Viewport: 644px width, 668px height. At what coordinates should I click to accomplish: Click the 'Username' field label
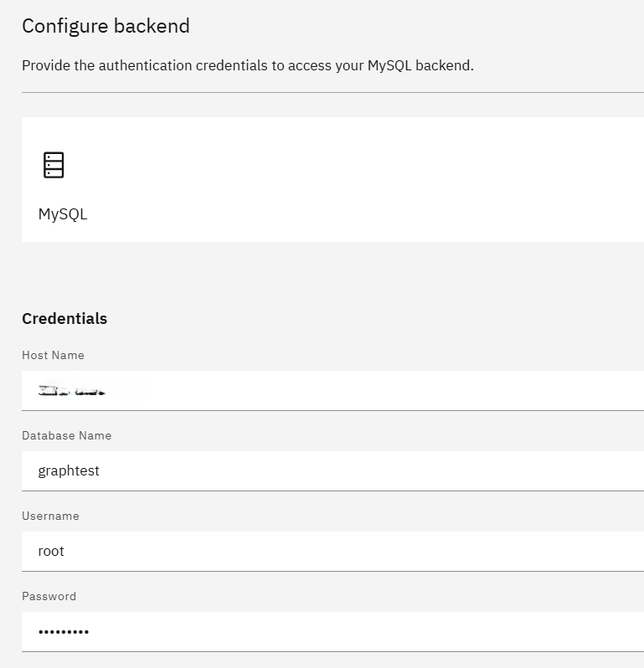(50, 516)
